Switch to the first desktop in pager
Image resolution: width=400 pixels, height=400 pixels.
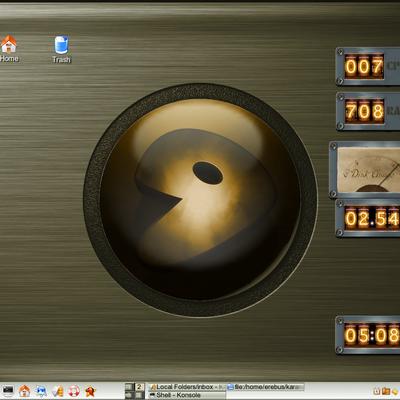[129, 387]
